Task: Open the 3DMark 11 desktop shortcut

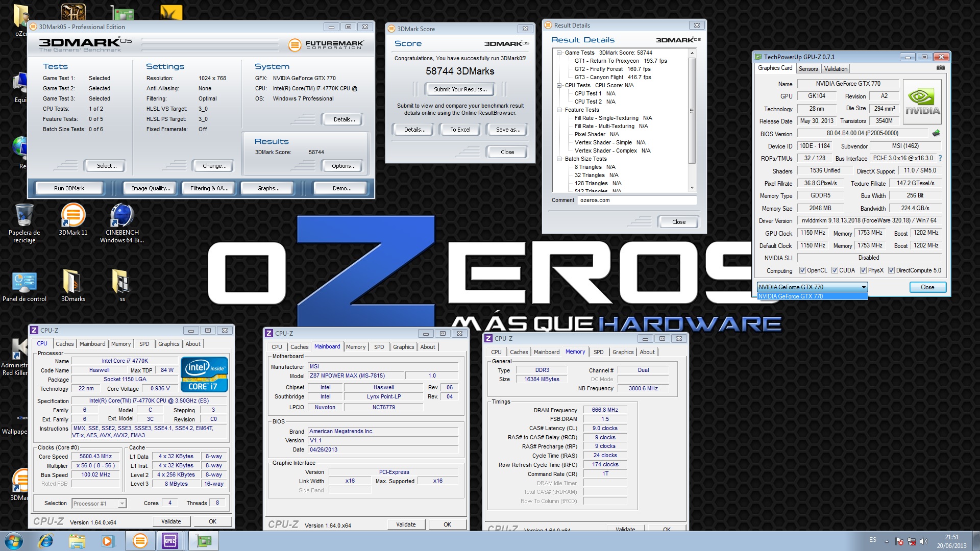Action: point(73,219)
